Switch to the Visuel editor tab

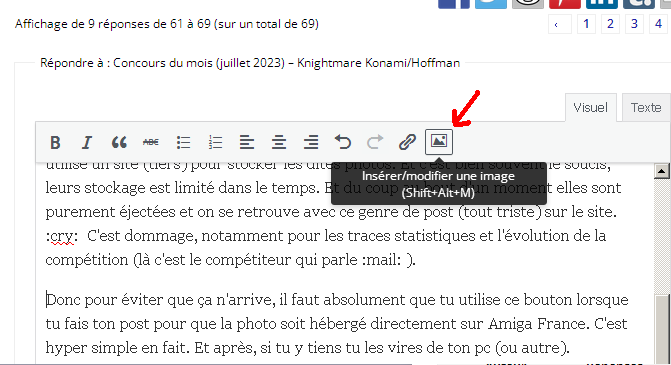point(591,107)
